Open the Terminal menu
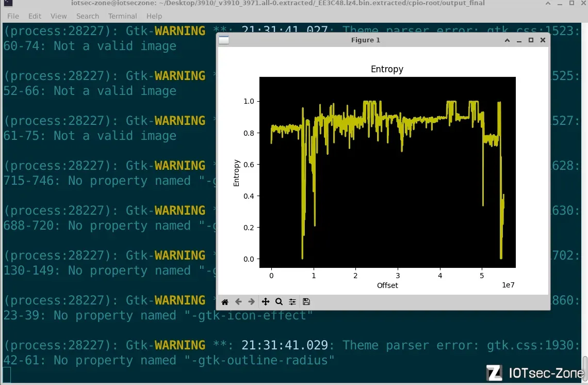The image size is (588, 385). pyautogui.click(x=123, y=17)
